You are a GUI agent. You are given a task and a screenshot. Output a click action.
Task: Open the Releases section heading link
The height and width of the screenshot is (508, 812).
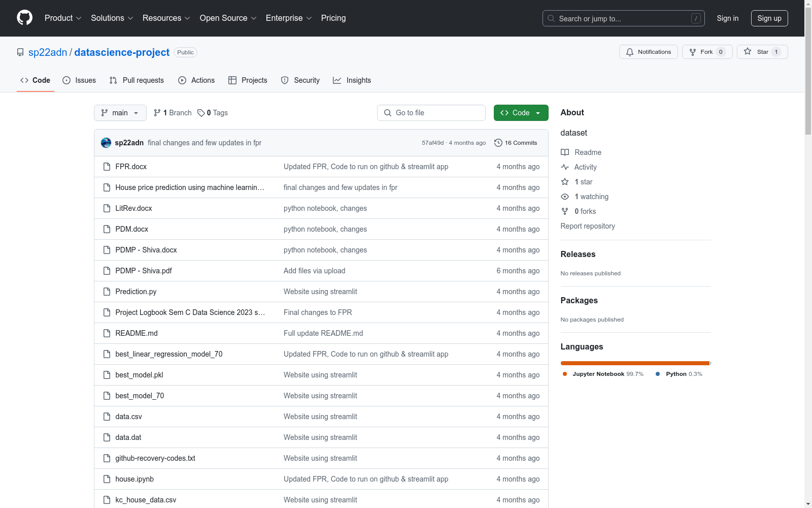coord(578,254)
